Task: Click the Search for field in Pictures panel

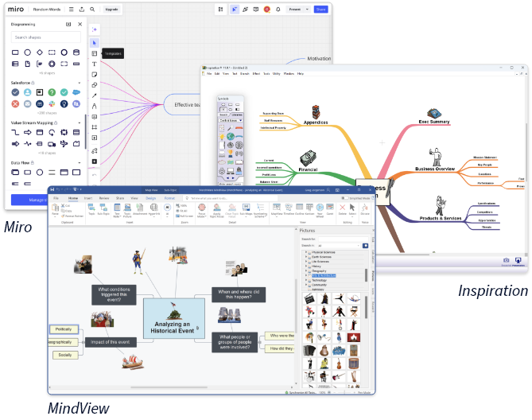Action: pos(343,239)
